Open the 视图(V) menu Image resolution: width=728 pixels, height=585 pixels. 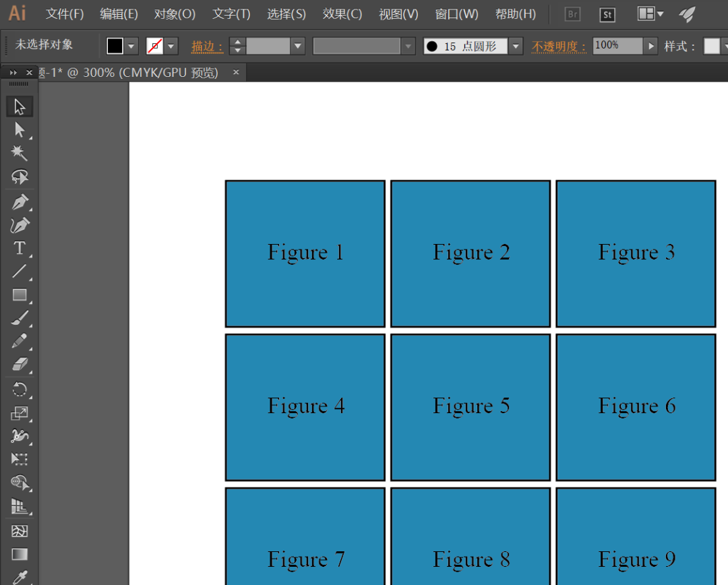398,14
